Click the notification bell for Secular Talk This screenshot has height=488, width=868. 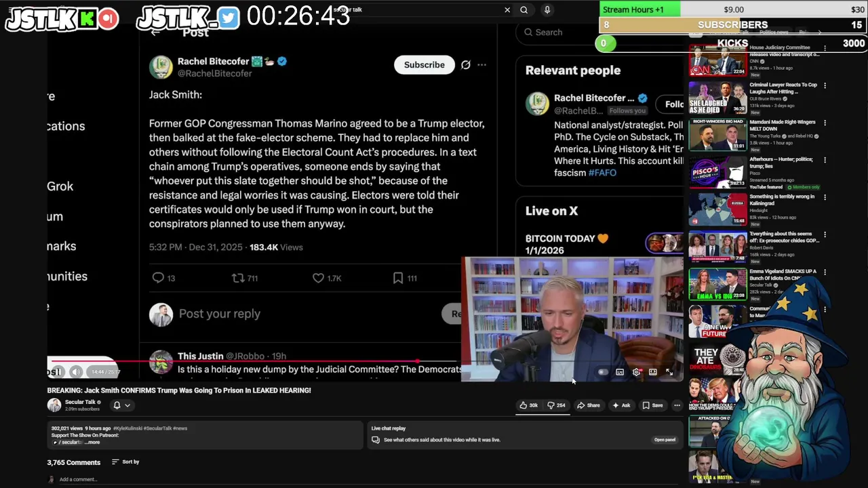point(117,405)
